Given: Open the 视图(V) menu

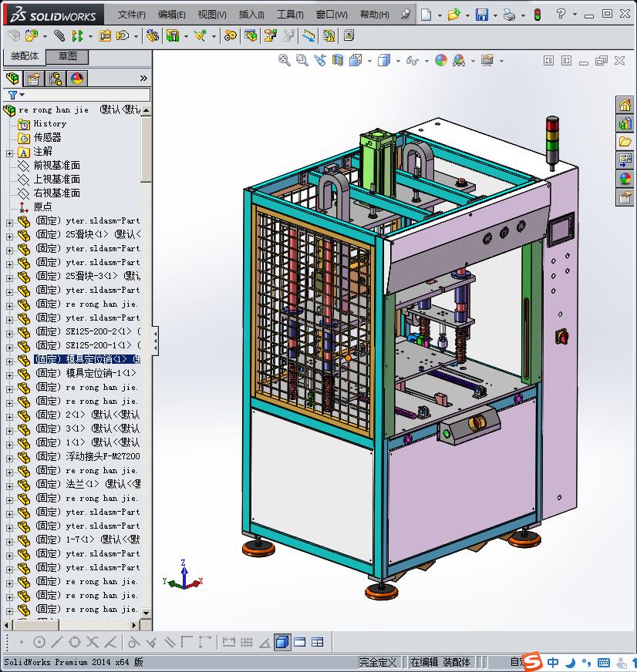Looking at the screenshot, I should [212, 15].
